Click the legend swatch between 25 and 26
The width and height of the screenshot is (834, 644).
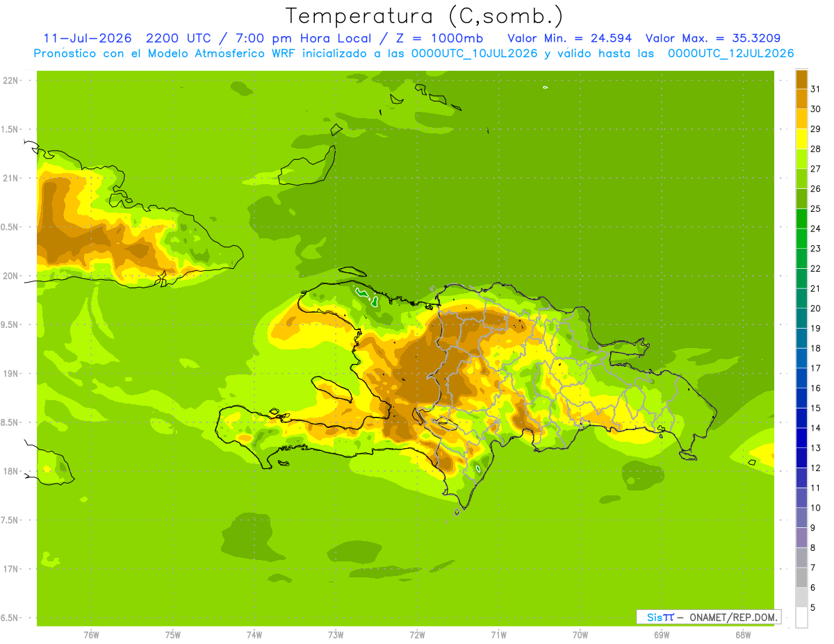point(801,199)
